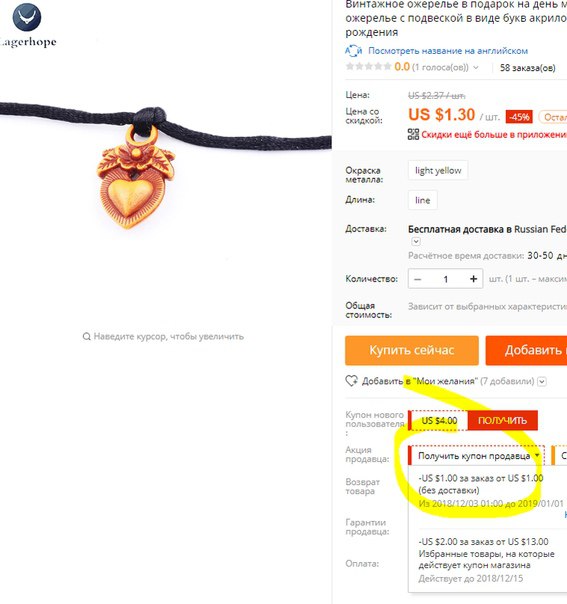
Task: Expand the shipping options chevron under delivery
Action: click(x=416, y=242)
